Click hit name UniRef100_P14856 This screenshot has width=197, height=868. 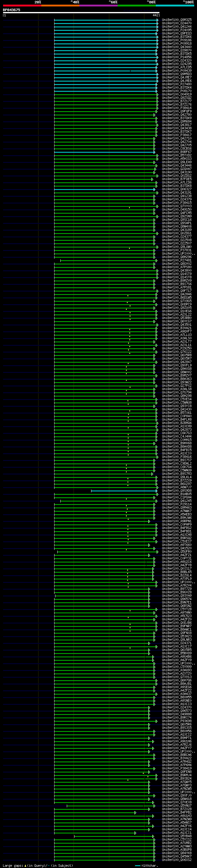pos(177,57)
